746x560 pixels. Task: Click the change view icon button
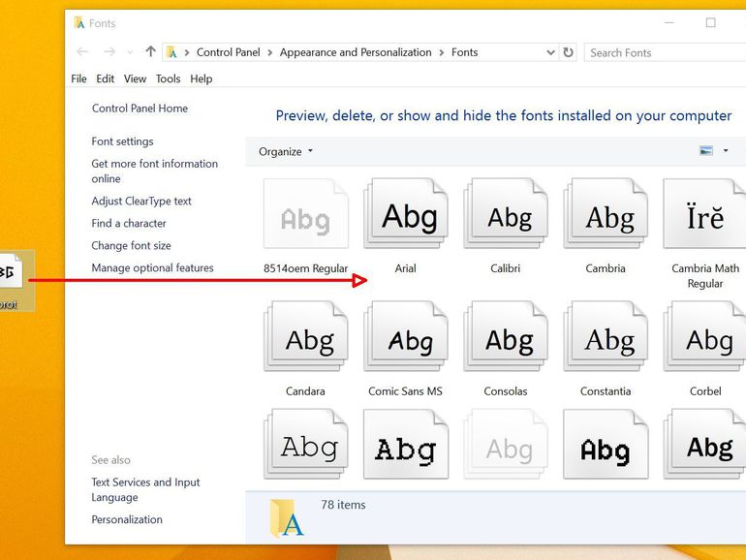[706, 151]
